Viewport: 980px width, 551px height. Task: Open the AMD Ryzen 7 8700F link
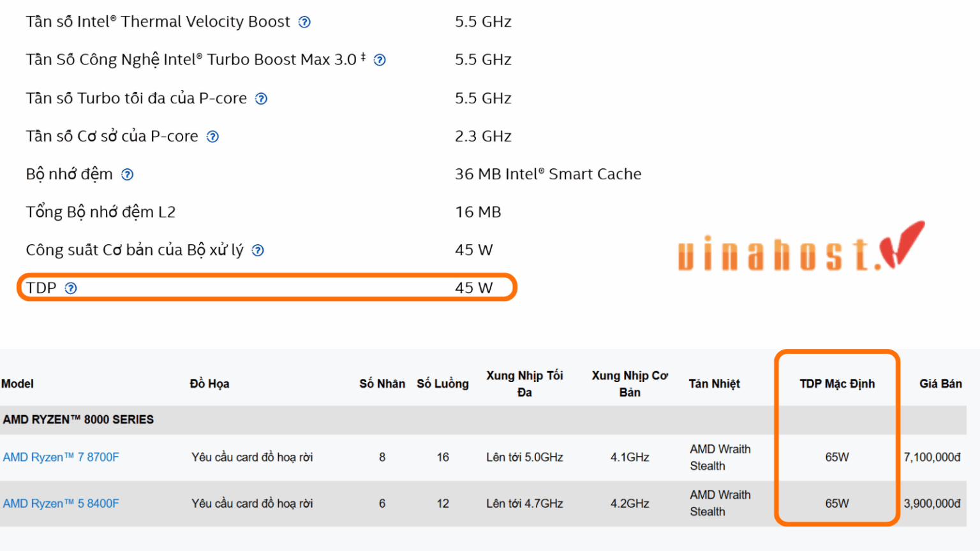pyautogui.click(x=61, y=457)
